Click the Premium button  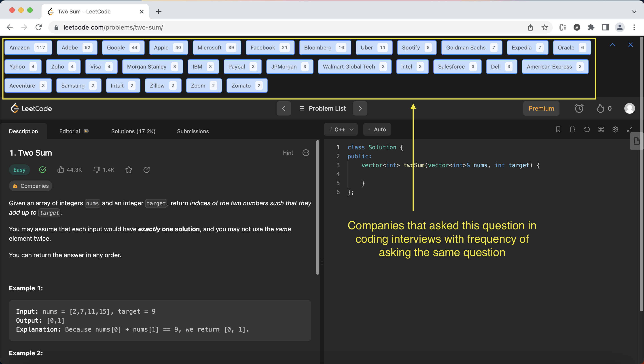click(541, 108)
